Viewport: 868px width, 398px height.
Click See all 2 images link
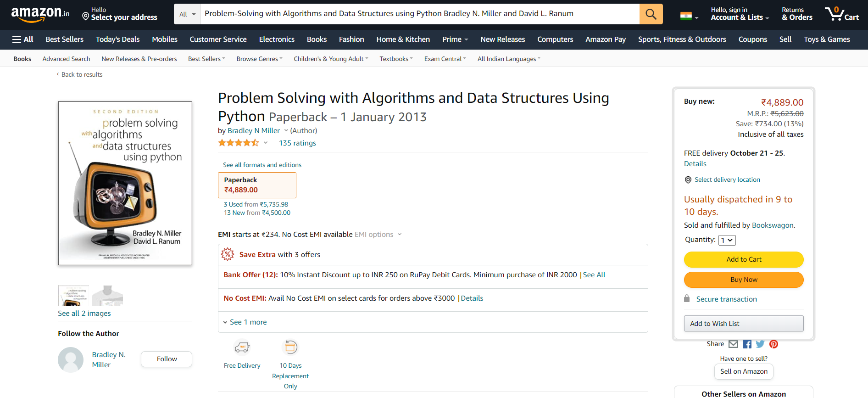pos(84,314)
